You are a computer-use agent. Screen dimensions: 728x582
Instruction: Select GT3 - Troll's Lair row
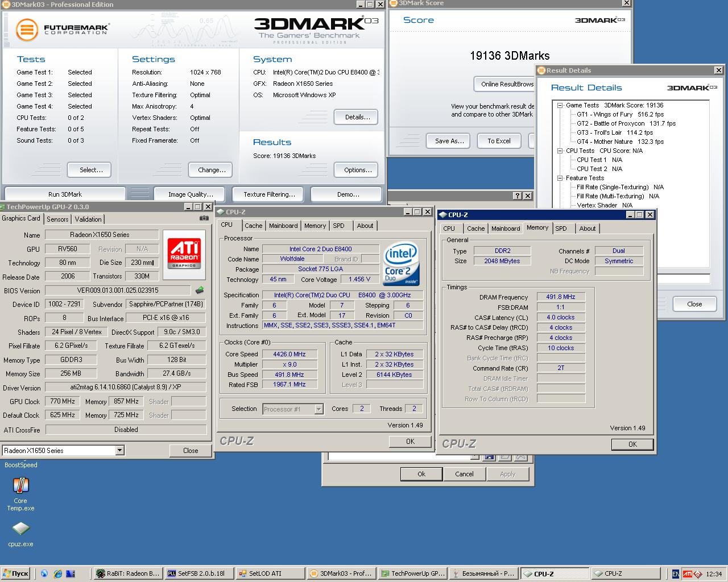(615, 132)
